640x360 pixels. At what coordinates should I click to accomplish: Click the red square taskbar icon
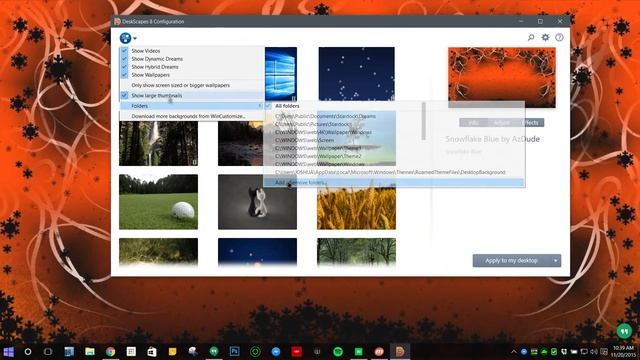tap(296, 351)
